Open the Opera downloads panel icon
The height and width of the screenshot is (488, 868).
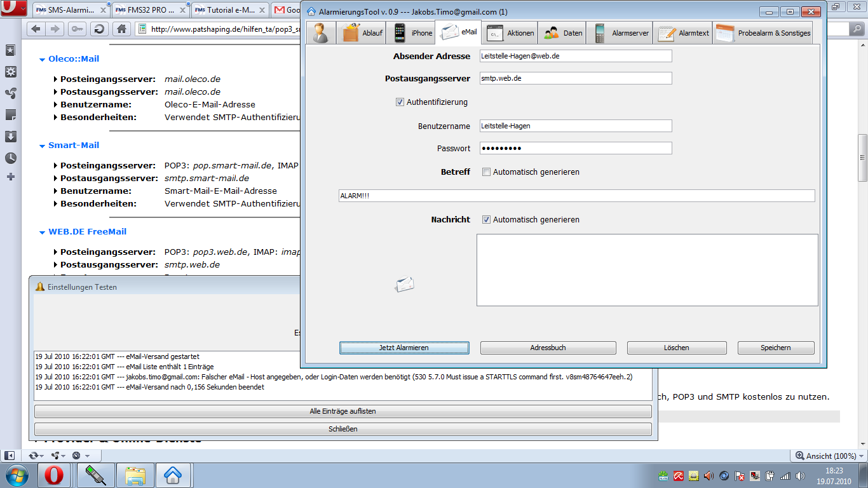coord(10,137)
